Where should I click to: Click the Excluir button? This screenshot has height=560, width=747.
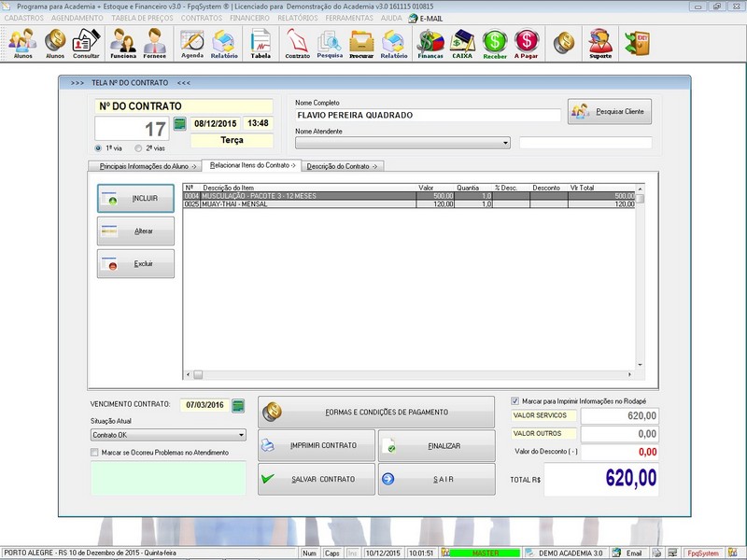pyautogui.click(x=135, y=263)
